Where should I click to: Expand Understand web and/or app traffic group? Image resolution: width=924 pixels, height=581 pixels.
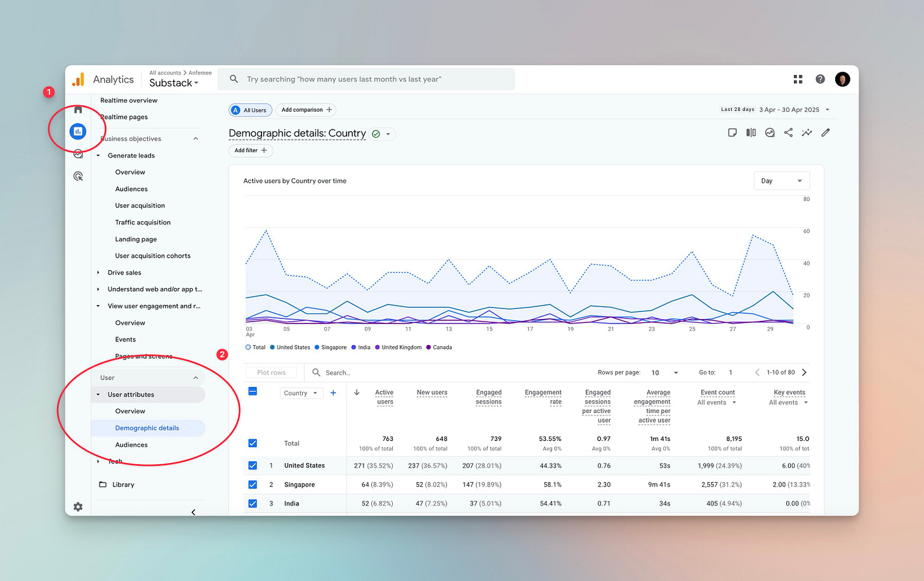(98, 289)
